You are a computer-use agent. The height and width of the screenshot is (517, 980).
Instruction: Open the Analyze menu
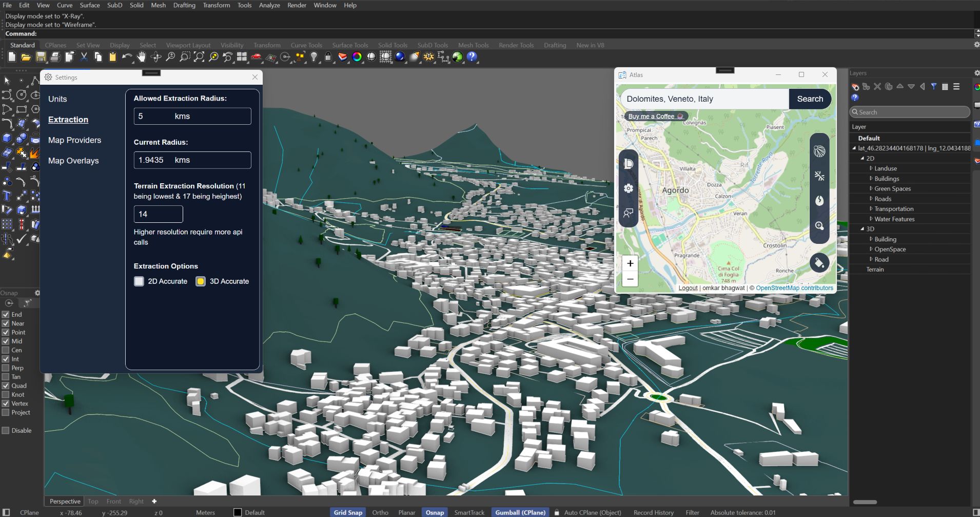[x=269, y=5]
